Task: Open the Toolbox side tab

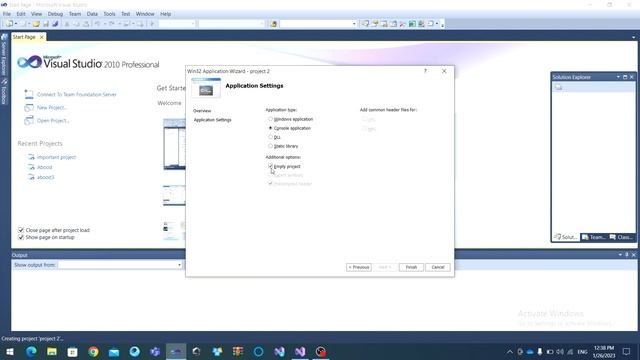Action: 4,92
